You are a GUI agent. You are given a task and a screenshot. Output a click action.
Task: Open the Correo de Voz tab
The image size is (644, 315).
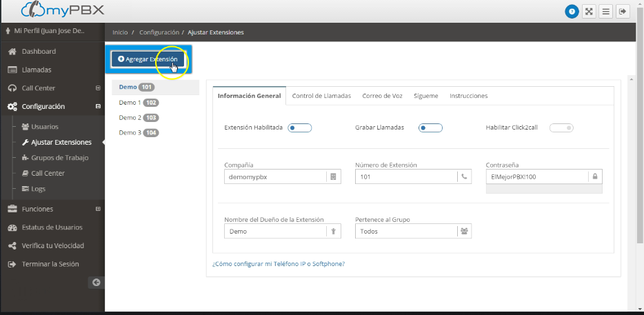coord(382,96)
